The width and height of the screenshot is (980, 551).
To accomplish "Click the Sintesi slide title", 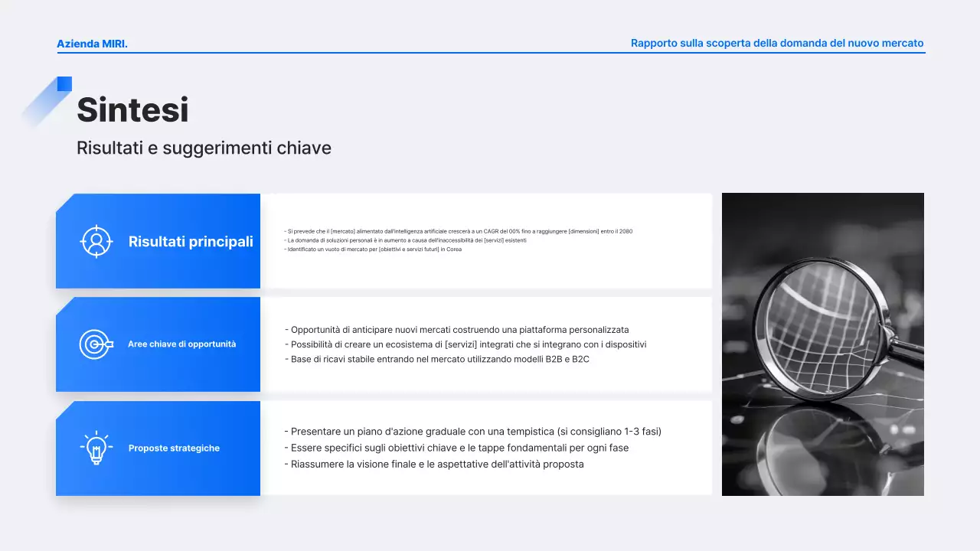I will 132,109.
